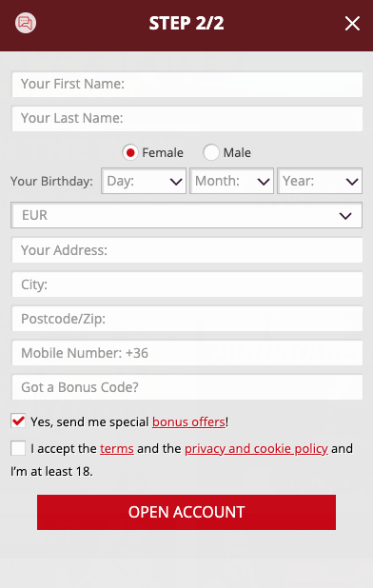373x588 pixels.
Task: Expand the birthday Day dropdown
Action: click(x=144, y=181)
